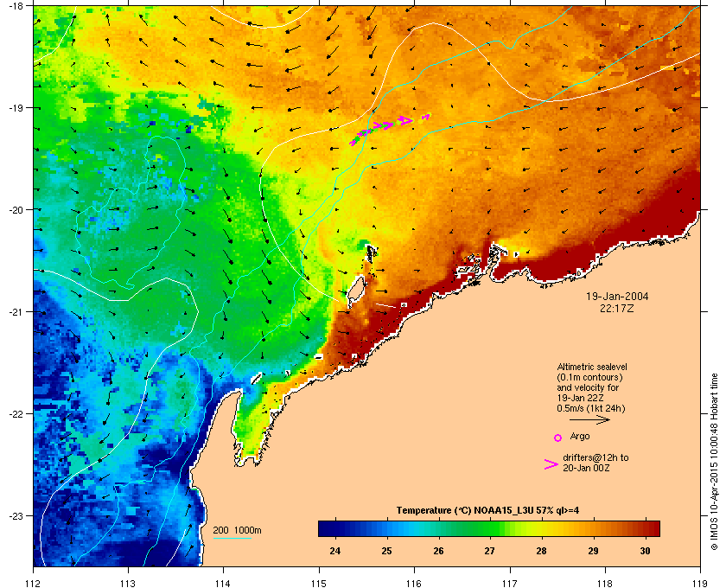This screenshot has width=726, height=588.
Task: Click the magenta drifter arrow legend symbol
Action: [x=551, y=464]
